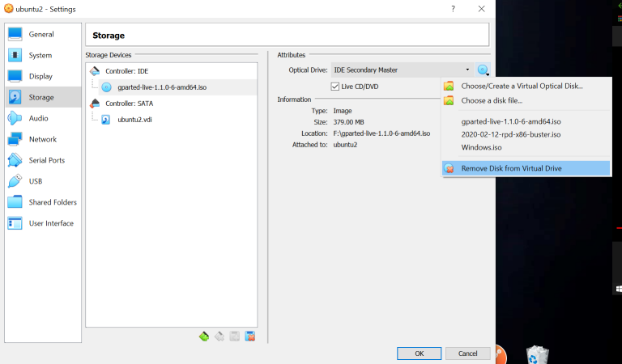Viewport: 622px width, 364px height.
Task: Open the General settings category
Action: (40, 35)
